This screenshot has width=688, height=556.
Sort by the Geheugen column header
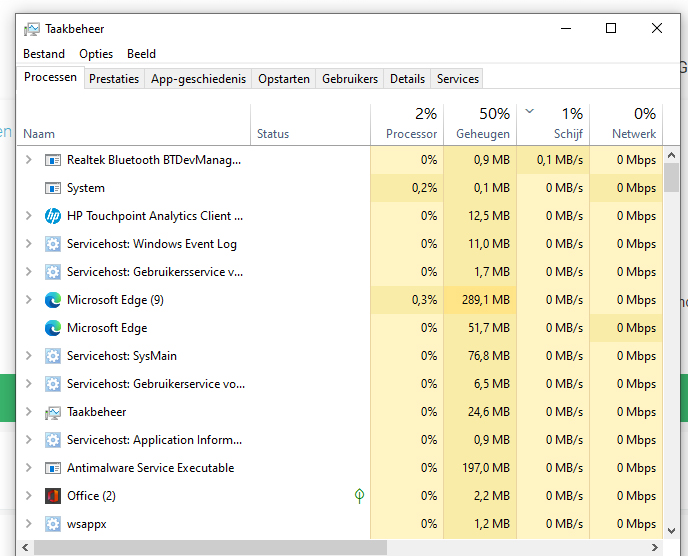point(480,124)
